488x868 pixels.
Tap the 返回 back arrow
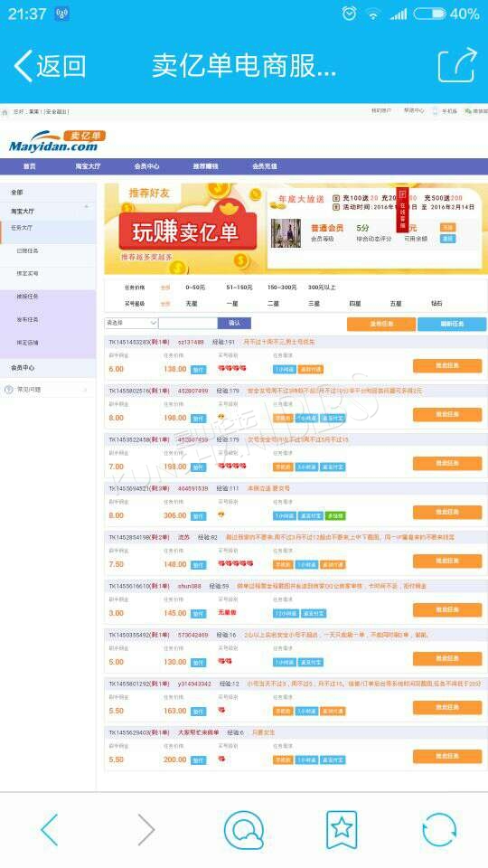[50, 66]
